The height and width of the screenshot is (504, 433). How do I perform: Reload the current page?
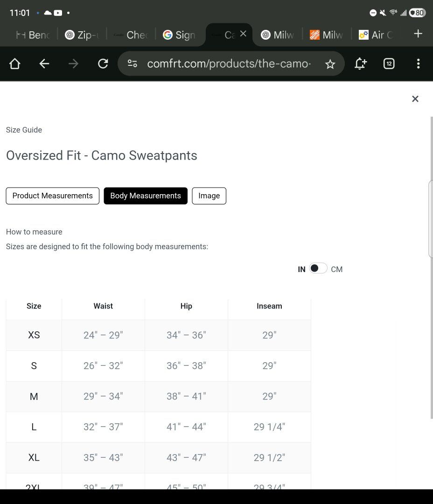pos(103,64)
